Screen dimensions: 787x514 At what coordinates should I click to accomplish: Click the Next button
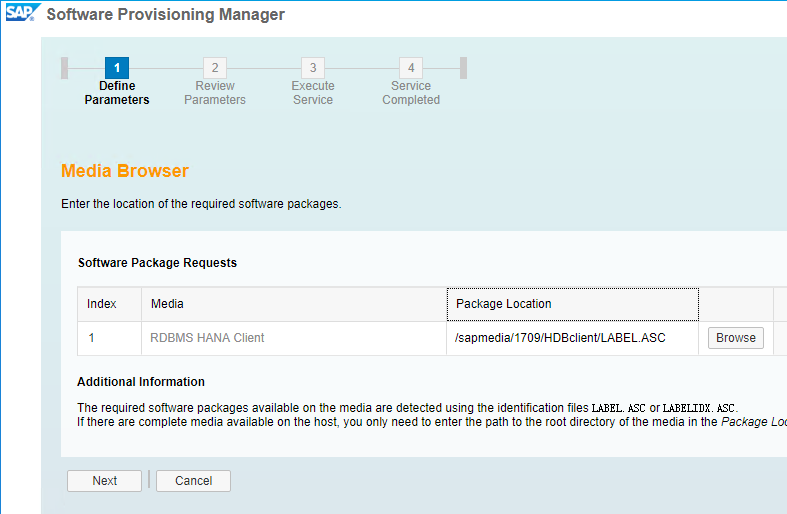(104, 481)
